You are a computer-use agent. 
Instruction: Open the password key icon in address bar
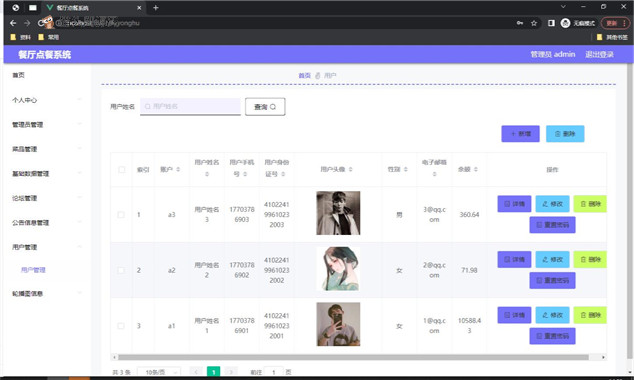tap(520, 23)
